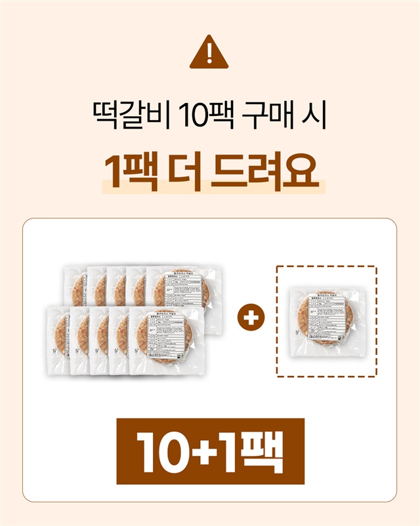Choose third pack from left, top row
Viewport: 420px width, 526px height.
(117, 286)
